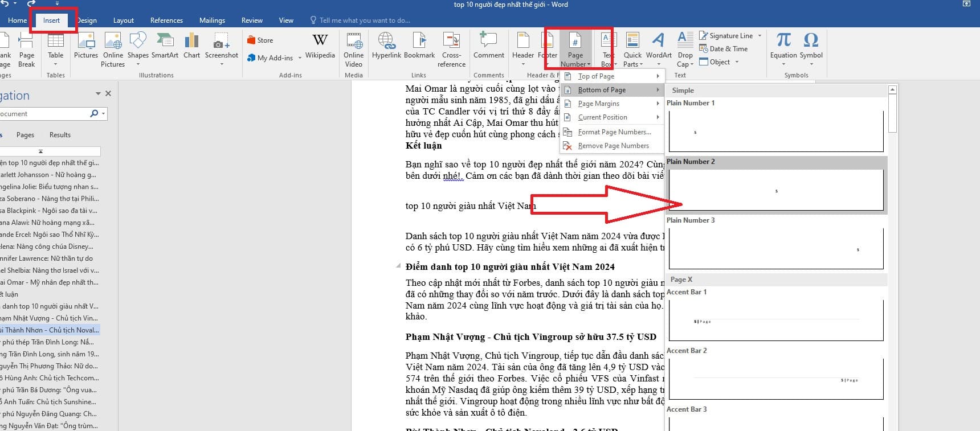This screenshot has width=980, height=431.
Task: Jump to Angelina Jolie heading in navigation
Action: (50, 187)
